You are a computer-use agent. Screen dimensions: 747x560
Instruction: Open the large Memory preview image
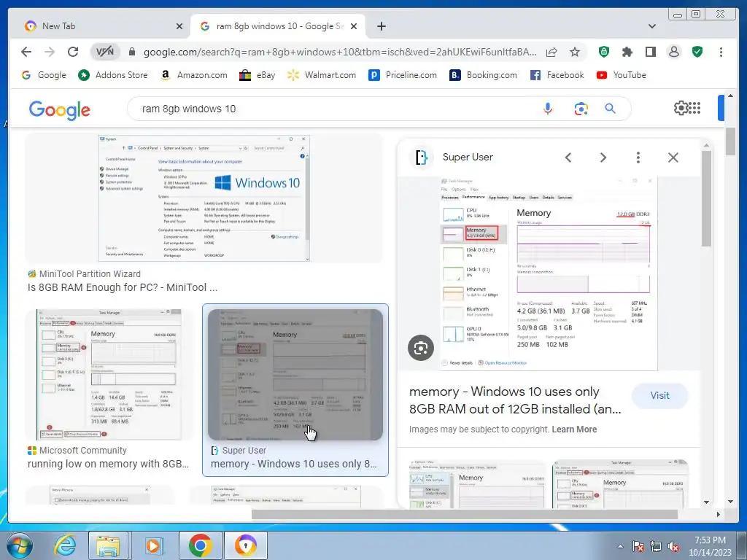point(549,273)
